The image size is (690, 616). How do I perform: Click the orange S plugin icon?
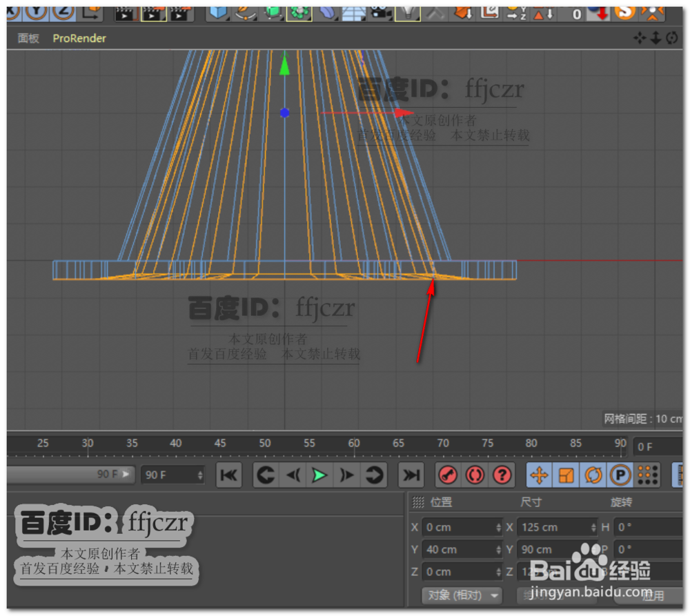tap(625, 12)
